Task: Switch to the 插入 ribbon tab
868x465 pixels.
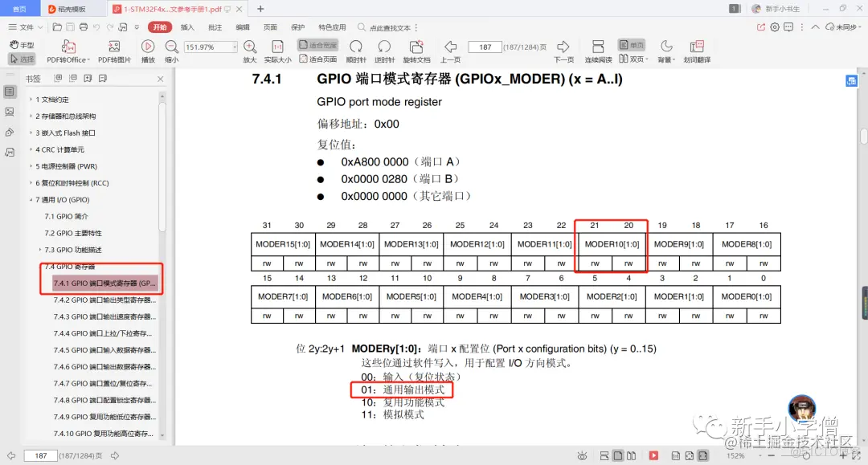Action: click(188, 27)
